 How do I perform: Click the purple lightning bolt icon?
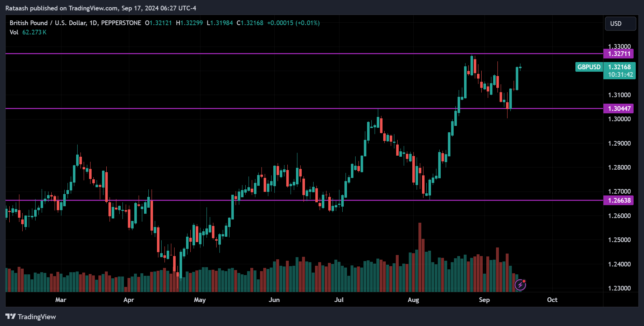[520, 285]
